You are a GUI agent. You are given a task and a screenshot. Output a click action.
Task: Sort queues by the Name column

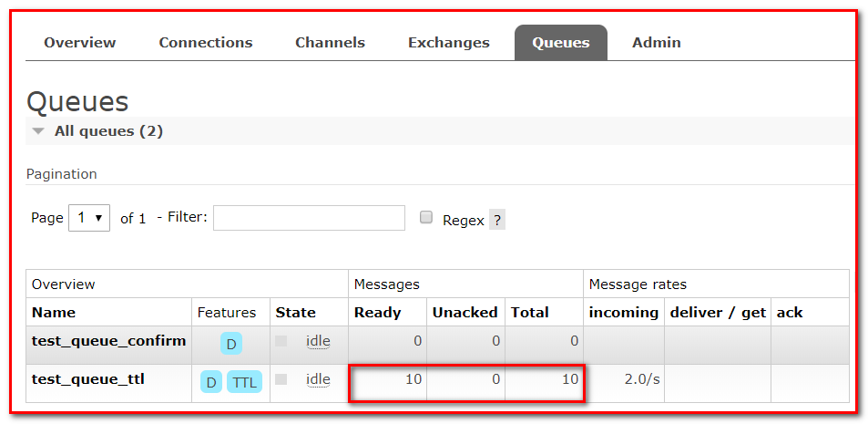[x=54, y=312]
